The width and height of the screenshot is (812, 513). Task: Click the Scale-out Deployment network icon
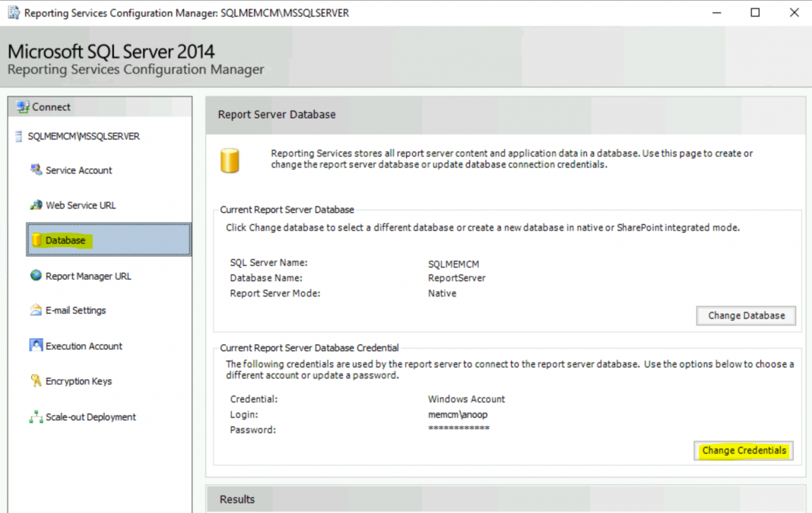[x=36, y=416]
